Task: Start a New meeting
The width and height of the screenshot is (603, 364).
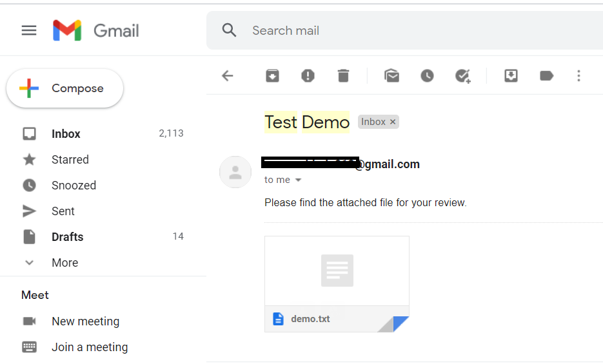Action: pos(85,321)
